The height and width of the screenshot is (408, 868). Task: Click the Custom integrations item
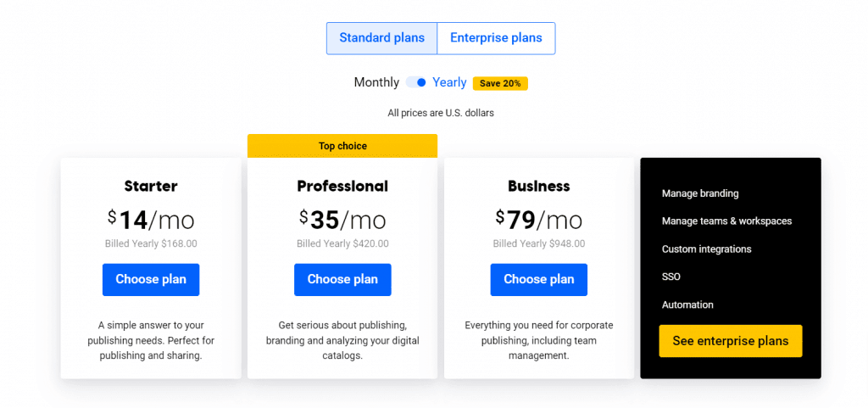[706, 249]
